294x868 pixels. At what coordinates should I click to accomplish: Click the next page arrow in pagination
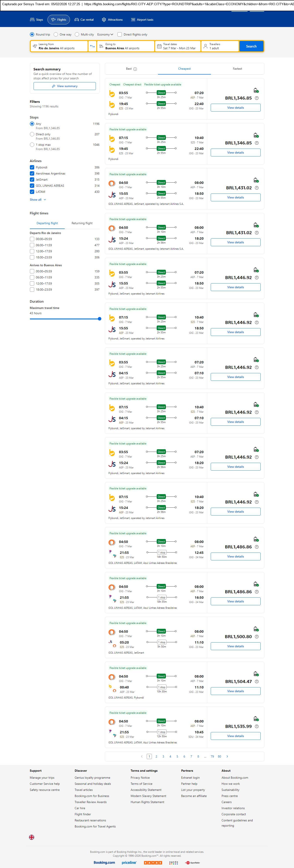tap(227, 756)
